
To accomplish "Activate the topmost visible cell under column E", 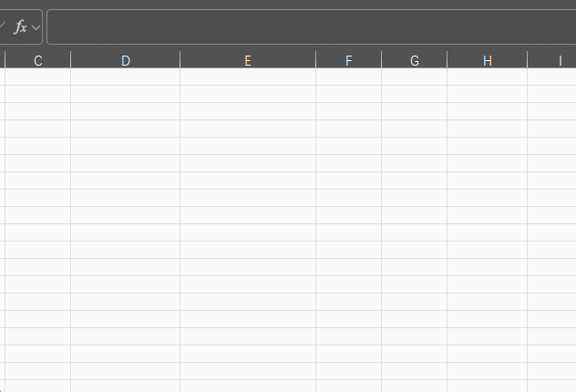I will pos(248,77).
